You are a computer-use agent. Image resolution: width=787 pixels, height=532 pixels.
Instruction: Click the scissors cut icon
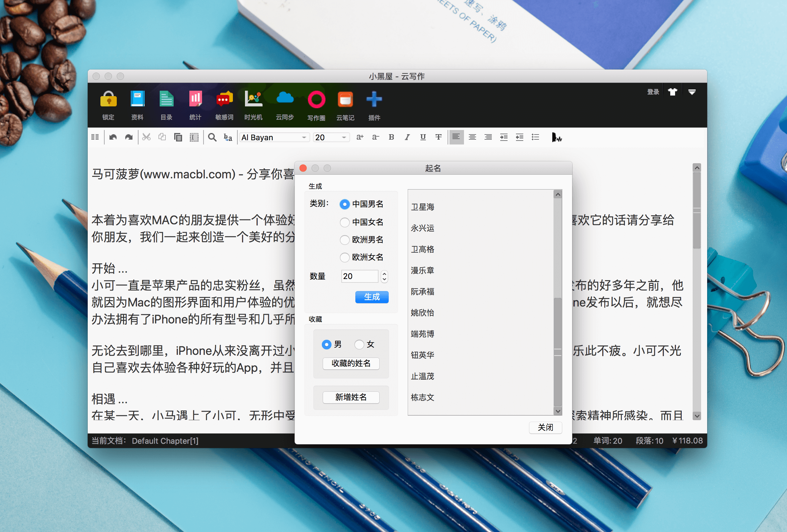[146, 137]
